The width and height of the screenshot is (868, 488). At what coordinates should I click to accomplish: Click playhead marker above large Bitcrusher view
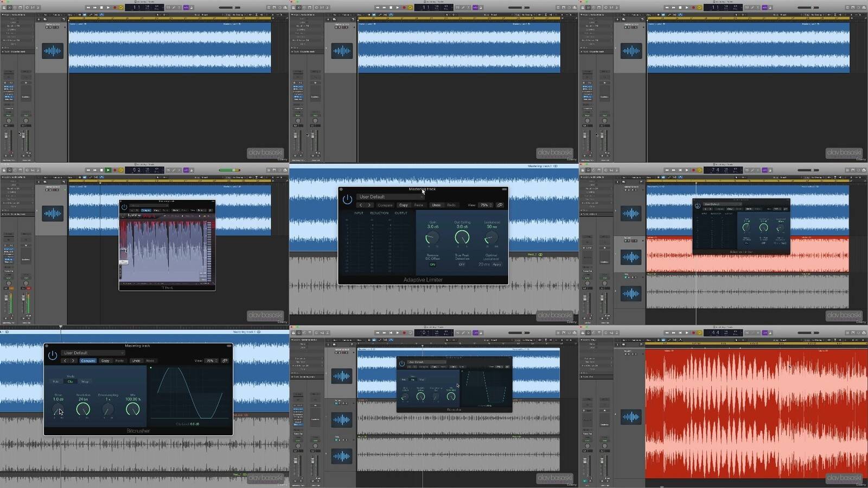point(61,327)
